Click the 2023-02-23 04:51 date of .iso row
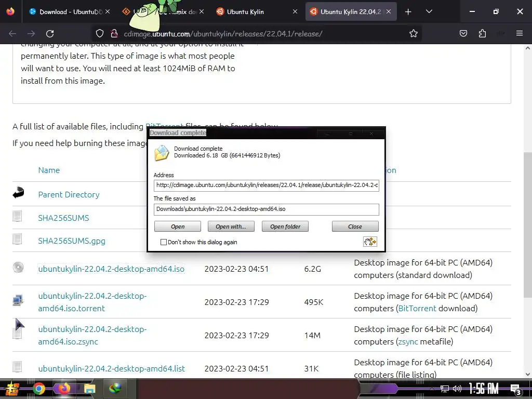This screenshot has width=532, height=399. pyautogui.click(x=236, y=269)
